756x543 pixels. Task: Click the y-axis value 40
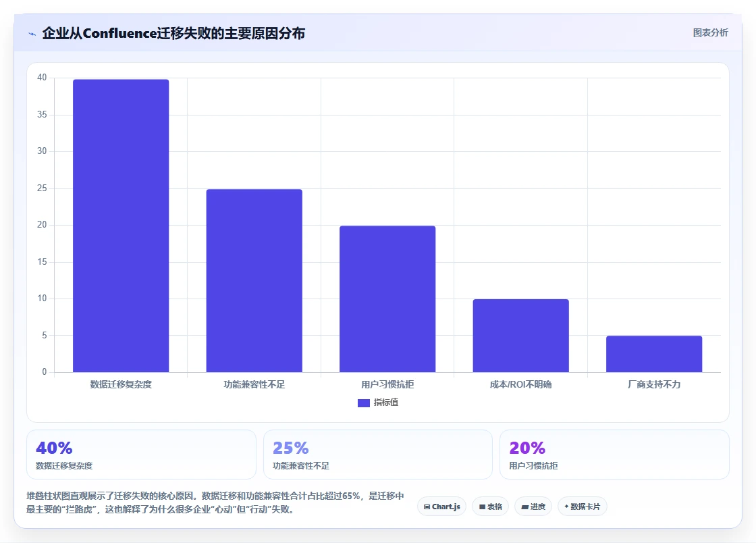coord(42,78)
